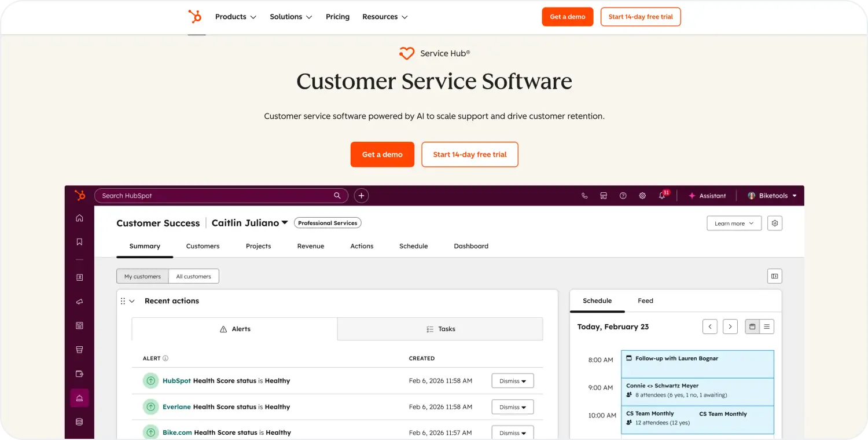Click the Service bell icon in sidebar

click(80, 398)
